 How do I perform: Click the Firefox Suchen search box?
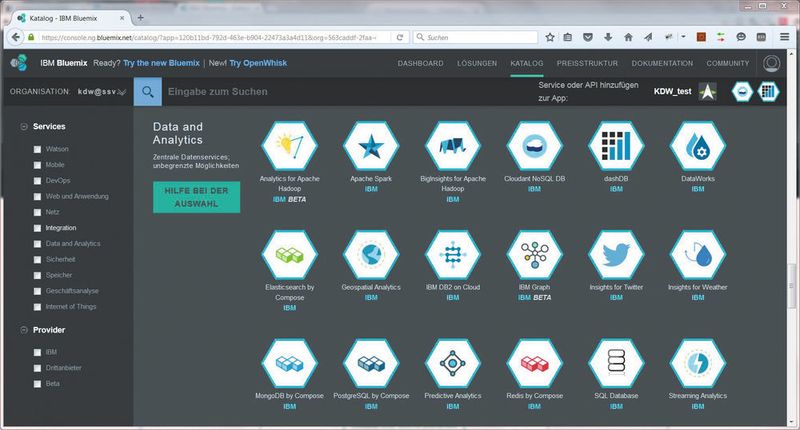tap(476, 37)
